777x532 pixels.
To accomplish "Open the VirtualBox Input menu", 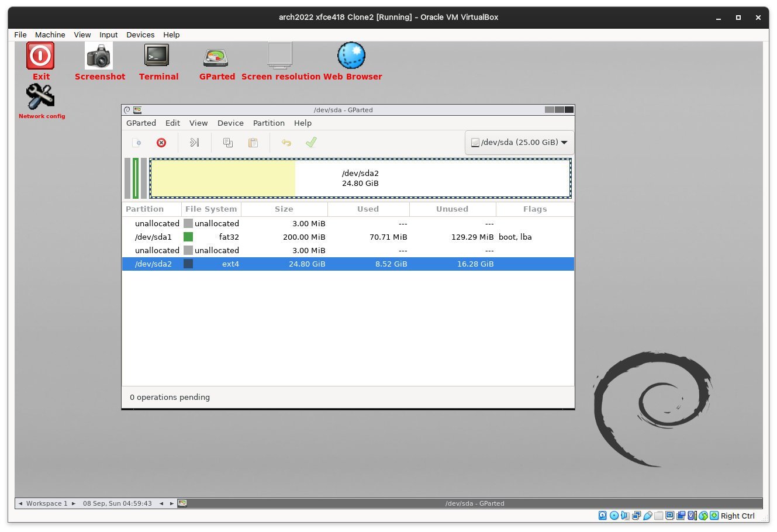I will coord(108,34).
